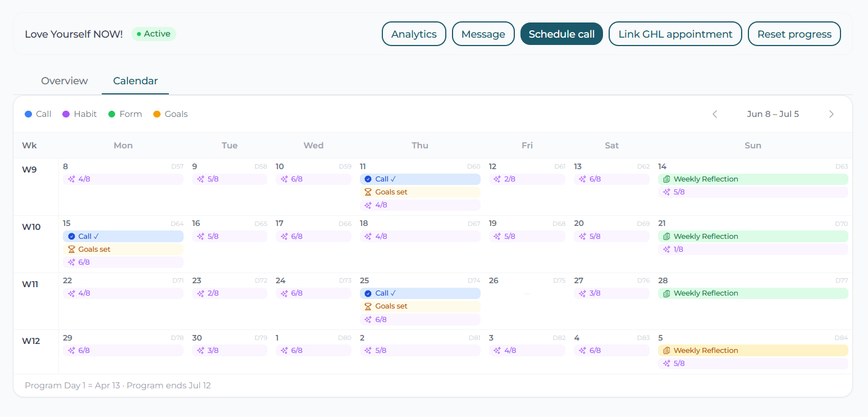Click the Jun 8 – Jul 5 date range

coord(773,114)
